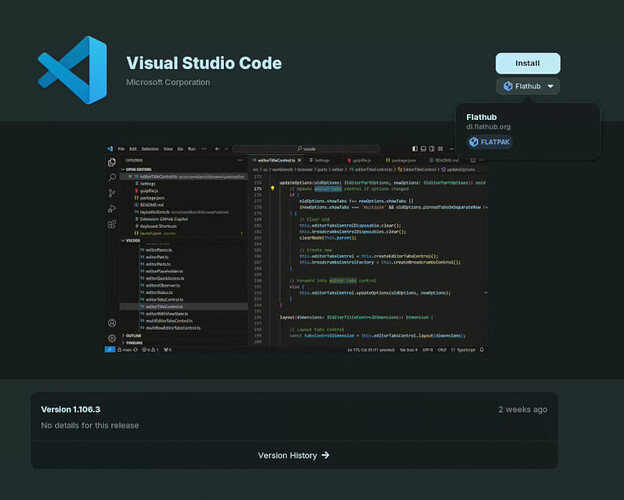Click the Visual Studio Code logo icon
The image size is (624, 500).
tap(72, 70)
